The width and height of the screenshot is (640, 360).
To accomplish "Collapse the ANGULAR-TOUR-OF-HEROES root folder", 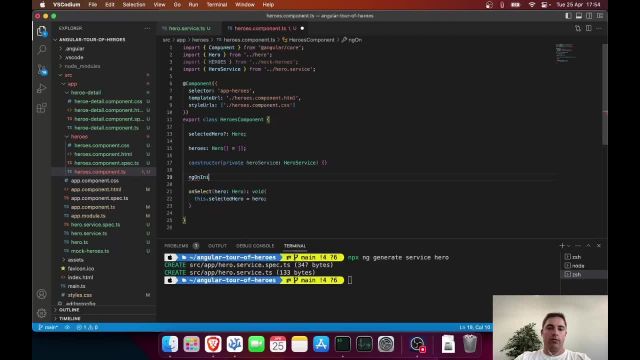I will [x=92, y=40].
